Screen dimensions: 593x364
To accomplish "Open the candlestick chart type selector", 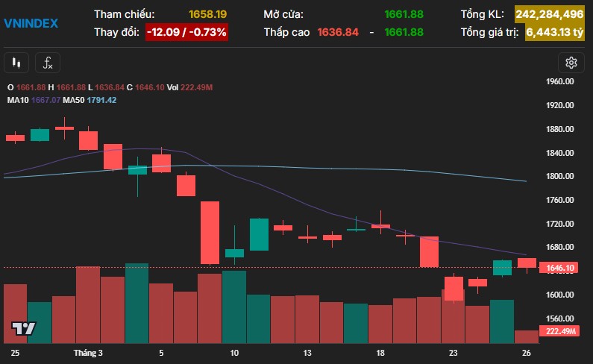I will (17, 63).
